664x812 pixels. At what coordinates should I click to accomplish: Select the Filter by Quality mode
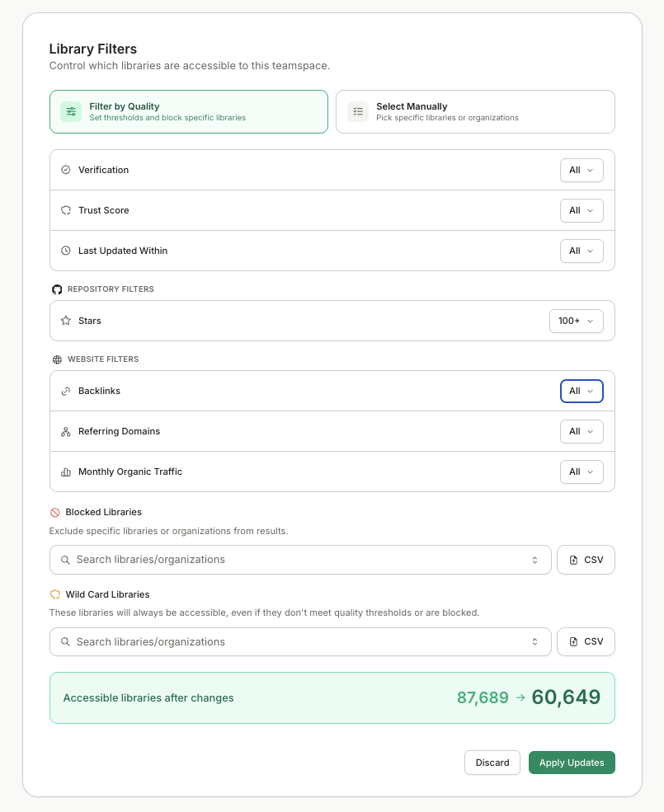tap(189, 111)
